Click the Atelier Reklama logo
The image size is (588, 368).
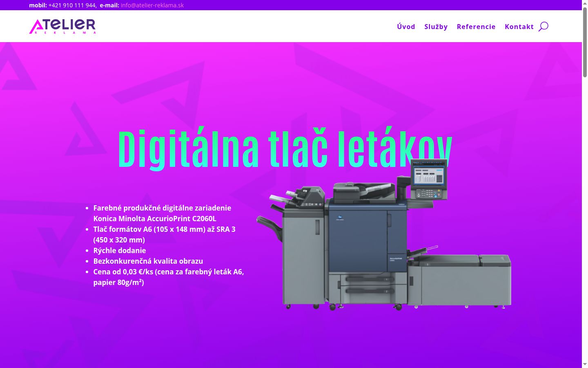click(62, 26)
